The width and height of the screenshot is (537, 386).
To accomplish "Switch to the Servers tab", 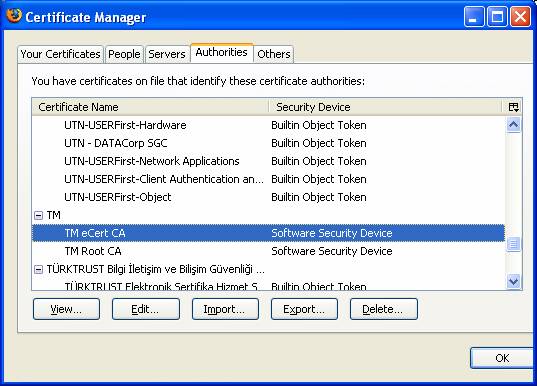I will click(167, 54).
